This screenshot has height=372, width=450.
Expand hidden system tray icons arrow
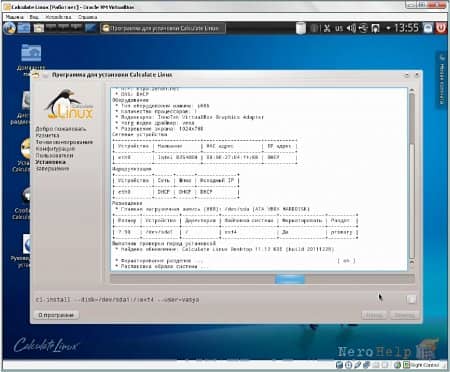pos(388,28)
